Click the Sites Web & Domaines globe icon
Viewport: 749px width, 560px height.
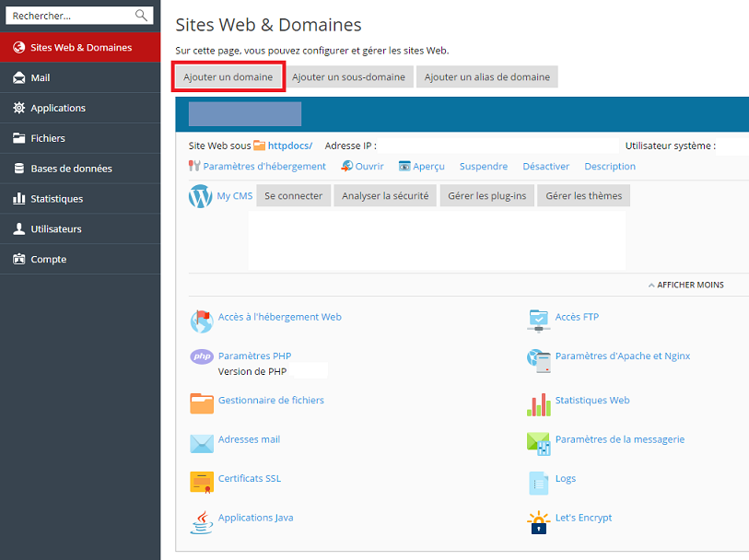click(19, 47)
